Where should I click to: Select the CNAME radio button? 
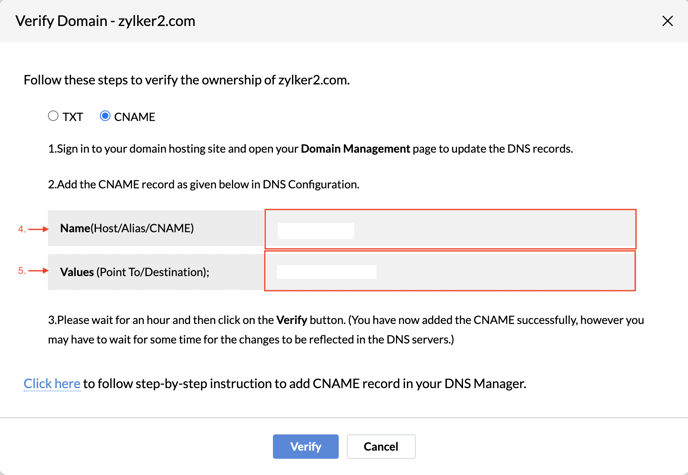tap(105, 116)
